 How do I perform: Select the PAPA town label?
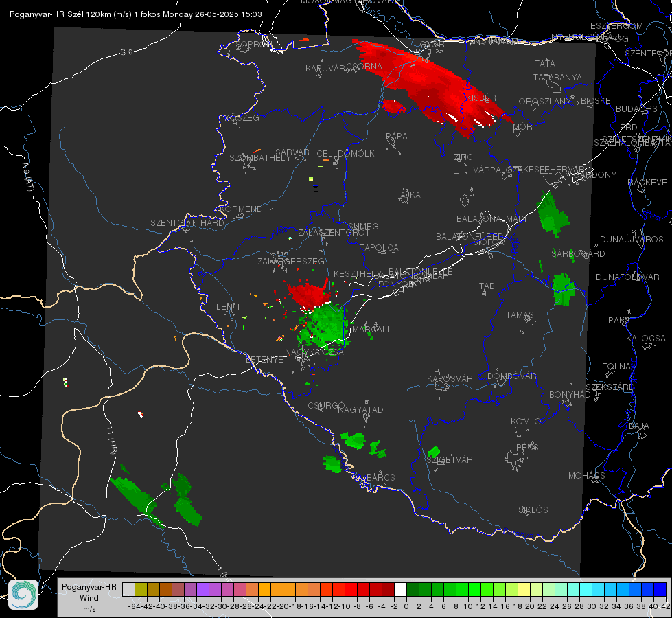[397, 137]
